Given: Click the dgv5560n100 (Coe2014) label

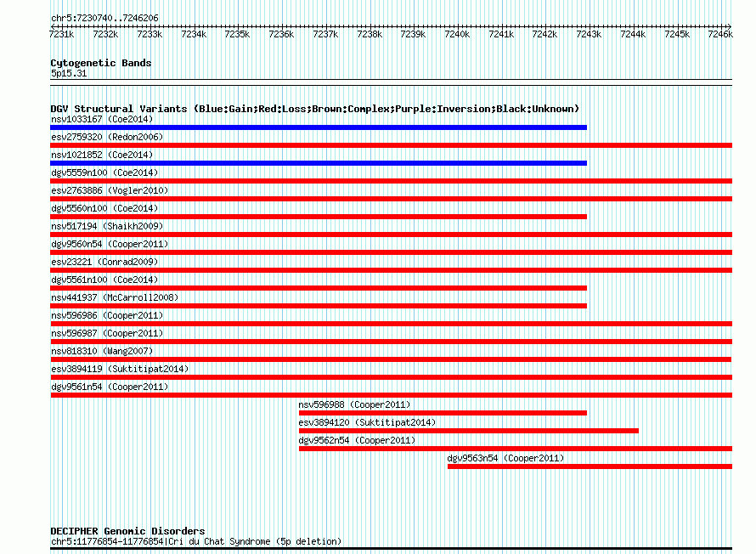Looking at the screenshot, I should 104,208.
